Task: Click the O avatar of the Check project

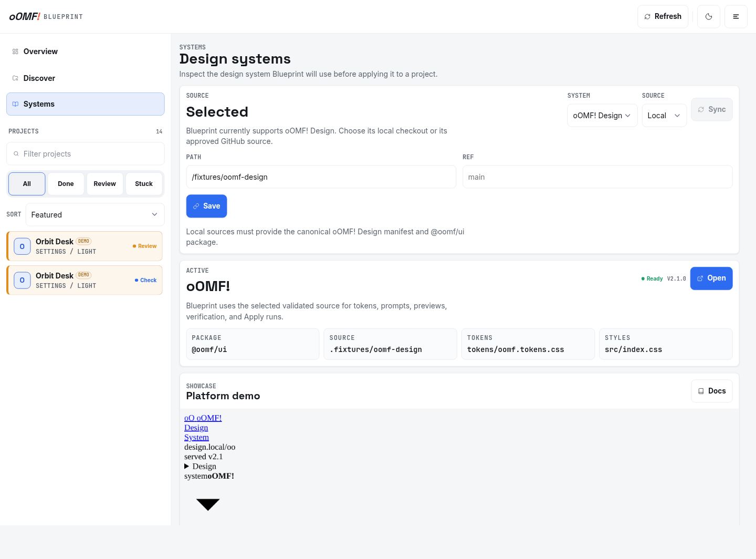Action: pos(22,280)
